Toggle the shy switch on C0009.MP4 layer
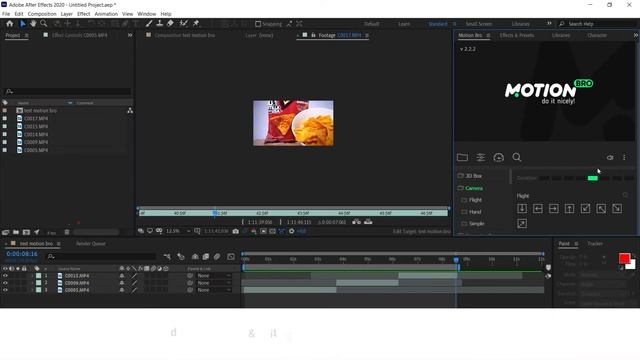Viewport: 640px width, 360px height. click(122, 283)
